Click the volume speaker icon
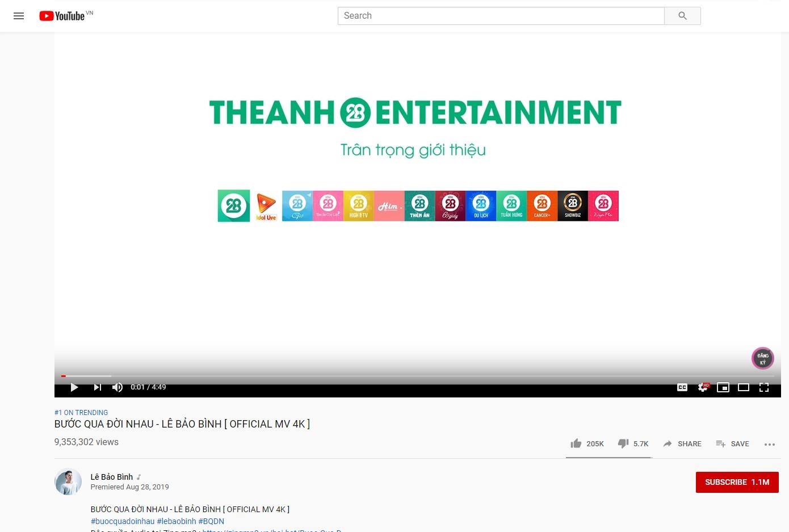This screenshot has height=532, width=789. [x=117, y=387]
